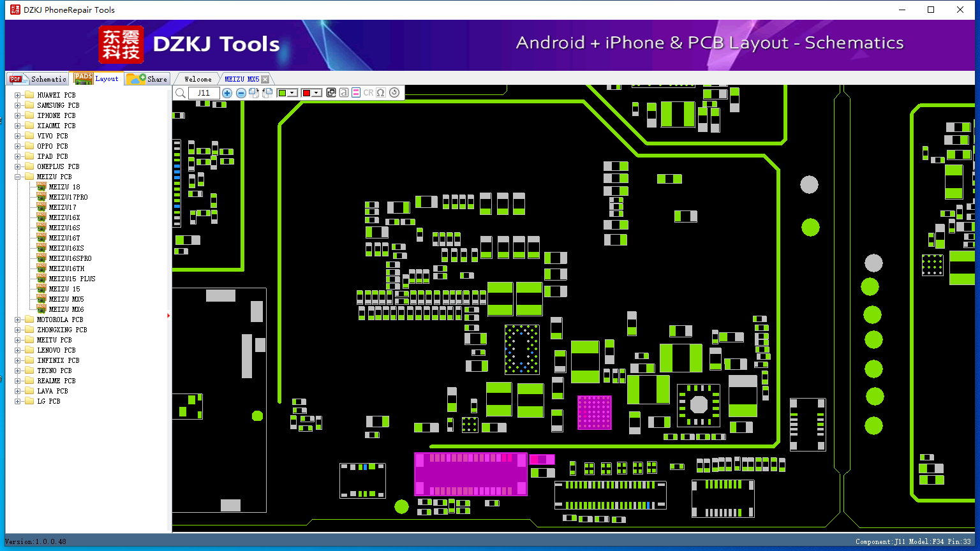Viewport: 980px width, 551px height.
Task: Click the magnifier search icon in the layout toolbar
Action: pos(181,93)
